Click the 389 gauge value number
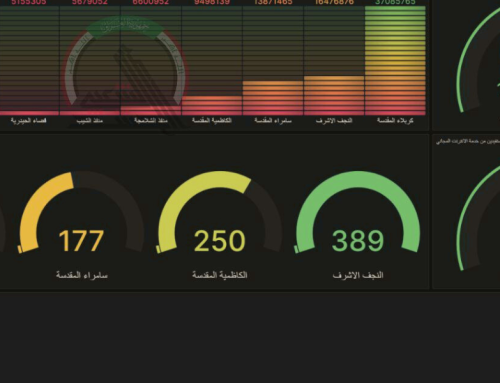 tap(358, 241)
